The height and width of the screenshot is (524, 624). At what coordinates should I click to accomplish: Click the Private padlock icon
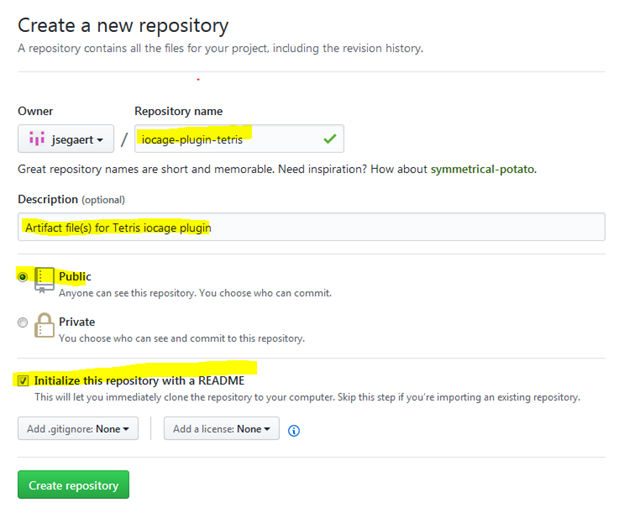44,325
